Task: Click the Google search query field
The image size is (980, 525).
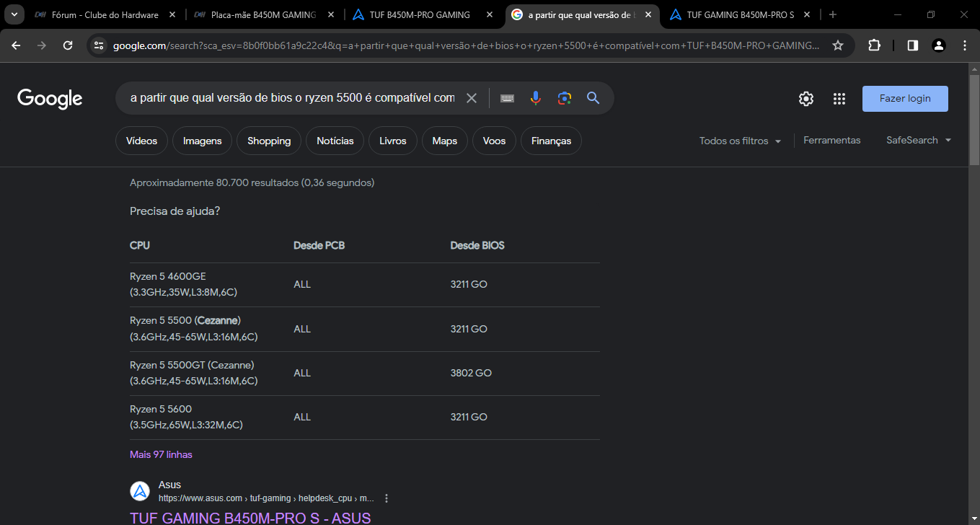Action: (x=292, y=98)
